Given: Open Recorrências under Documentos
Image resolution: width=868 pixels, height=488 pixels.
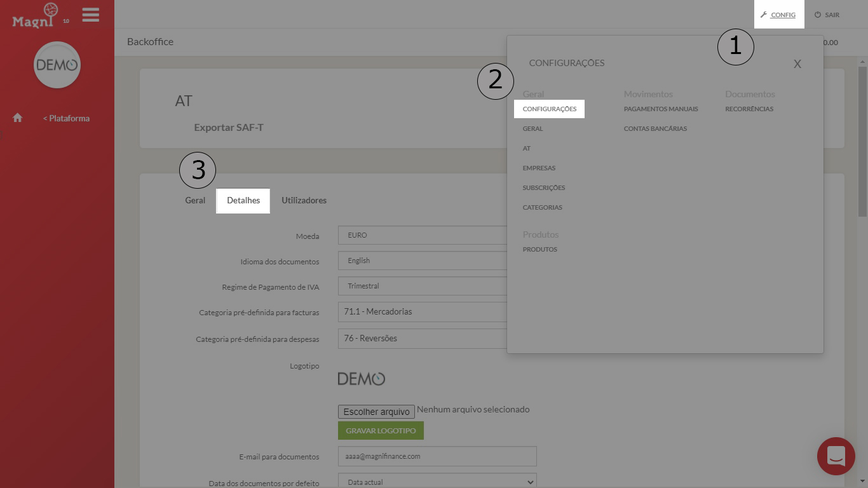Looking at the screenshot, I should [749, 109].
